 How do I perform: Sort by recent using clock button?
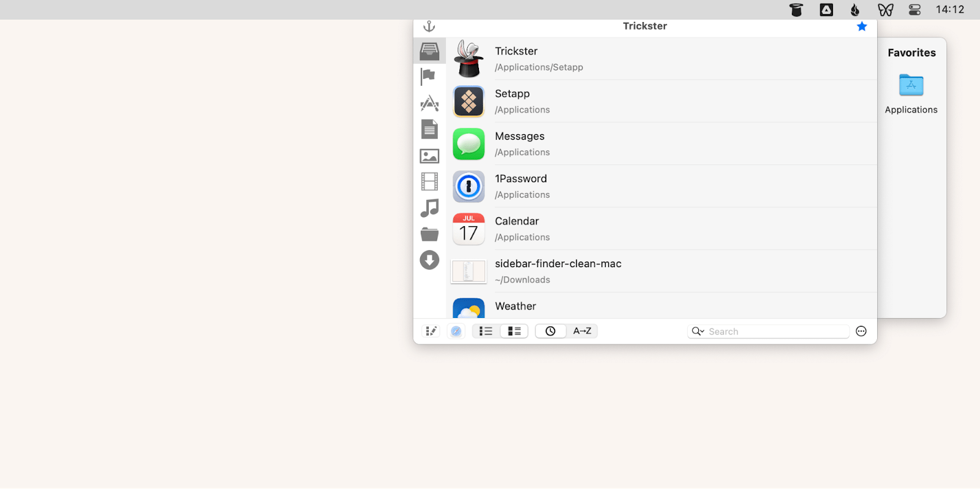tap(551, 332)
